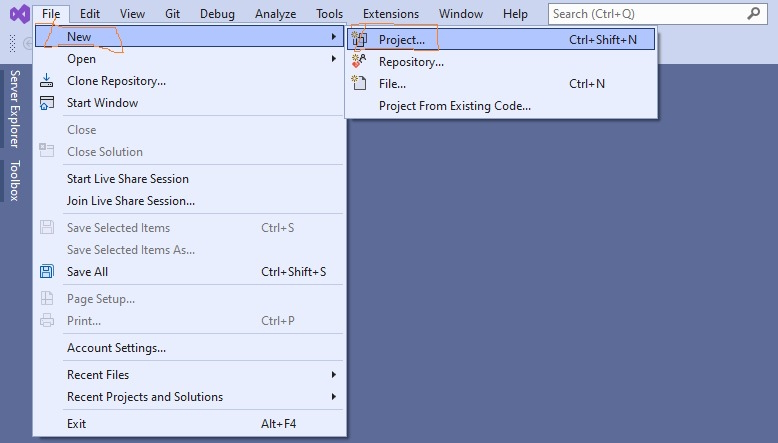Select the Close menu entry

(x=189, y=129)
